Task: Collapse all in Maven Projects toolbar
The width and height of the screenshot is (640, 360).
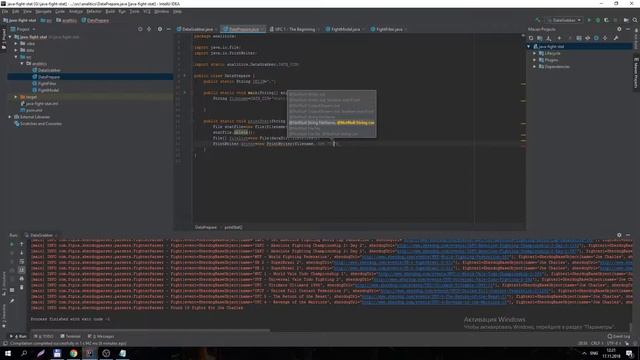Action: 604,38
